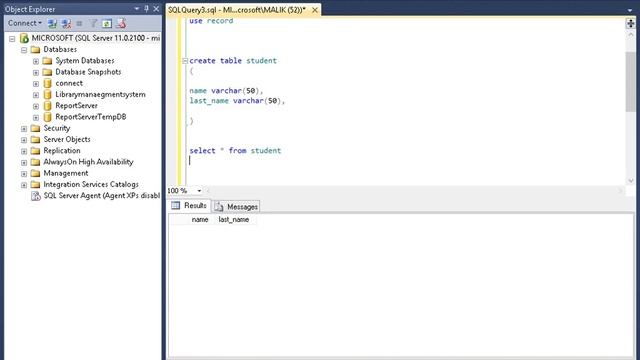Click the Replication folder icon
The height and width of the screenshot is (360, 640).
point(36,151)
